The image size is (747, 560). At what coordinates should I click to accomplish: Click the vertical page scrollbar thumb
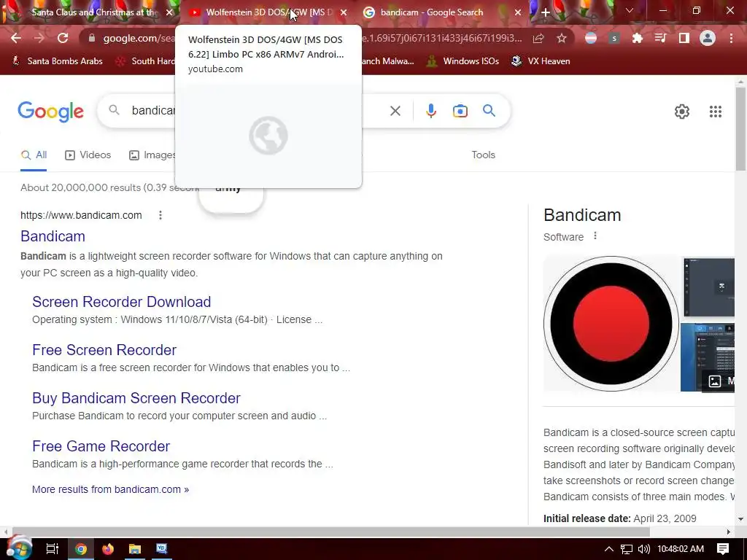pyautogui.click(x=741, y=128)
